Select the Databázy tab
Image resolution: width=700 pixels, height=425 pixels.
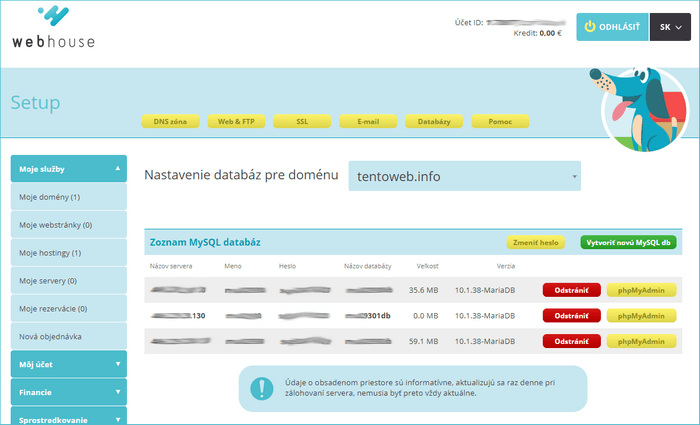[x=434, y=122]
